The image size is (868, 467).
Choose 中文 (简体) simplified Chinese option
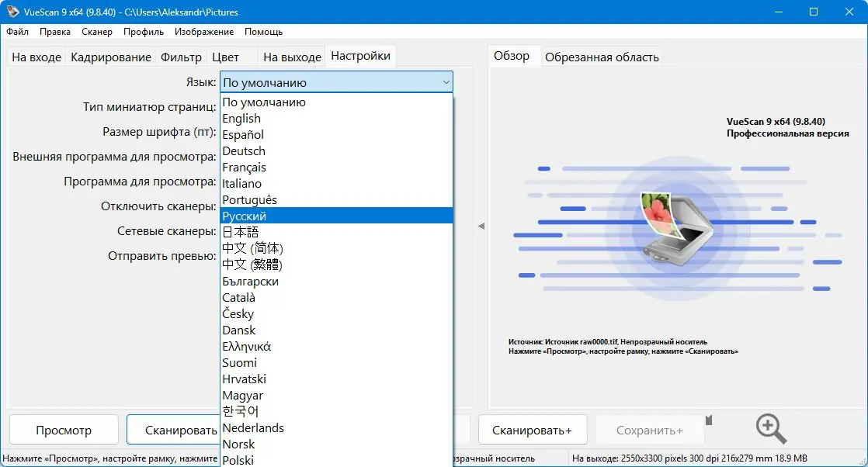click(x=337, y=248)
